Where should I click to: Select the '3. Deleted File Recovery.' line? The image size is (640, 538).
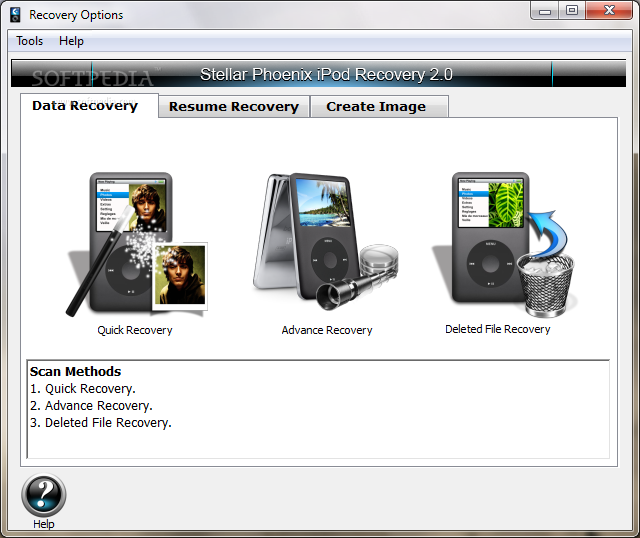(100, 422)
